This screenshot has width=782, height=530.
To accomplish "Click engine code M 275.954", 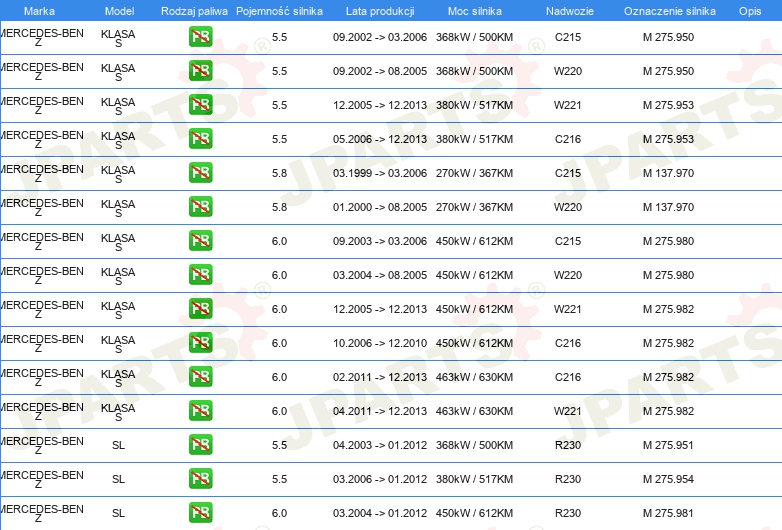I will point(668,479).
